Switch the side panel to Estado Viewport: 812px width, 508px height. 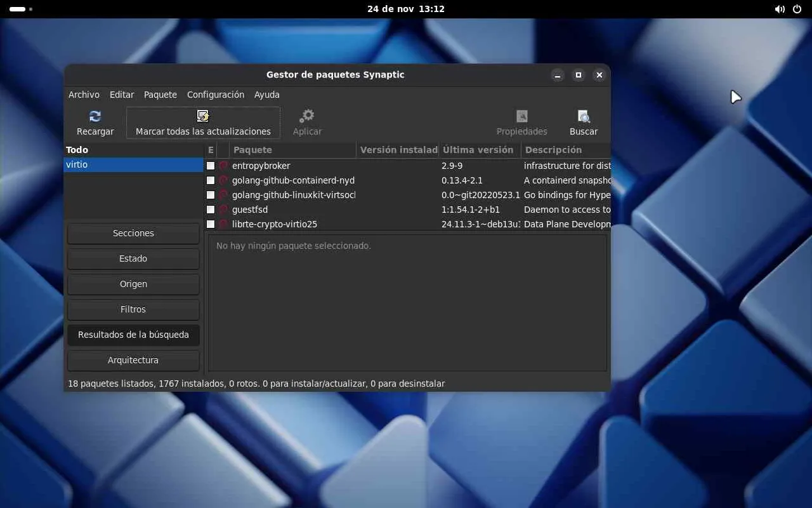tap(133, 258)
